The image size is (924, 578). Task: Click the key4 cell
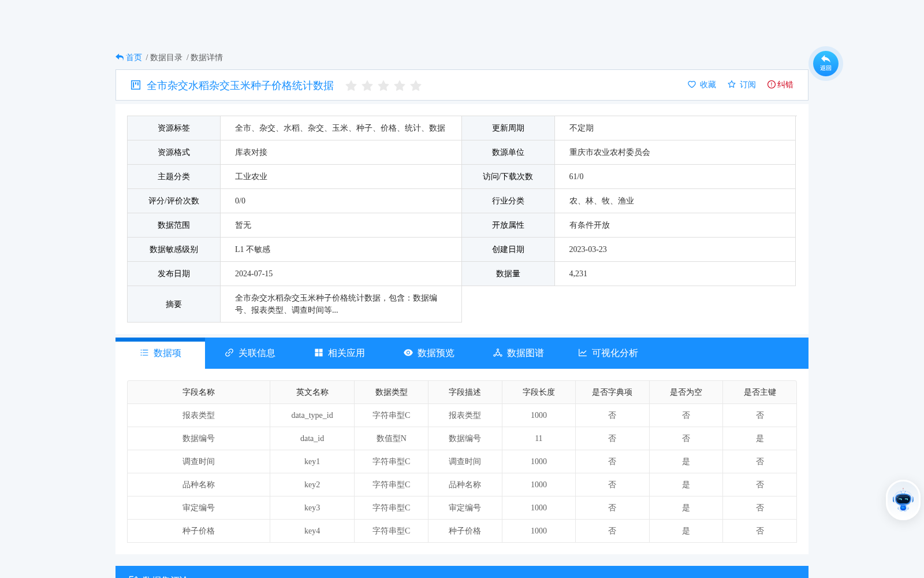pos(312,531)
